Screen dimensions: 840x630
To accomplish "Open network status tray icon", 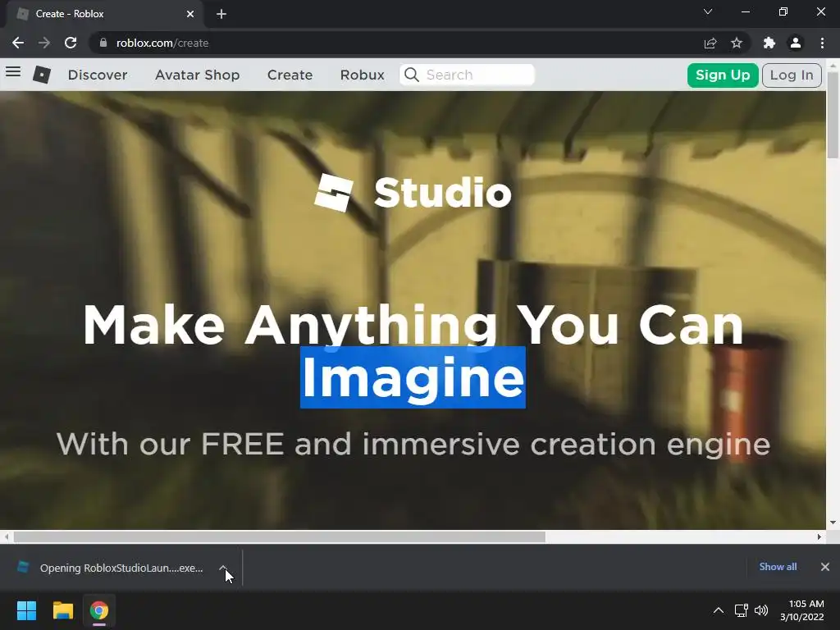I will [x=742, y=610].
